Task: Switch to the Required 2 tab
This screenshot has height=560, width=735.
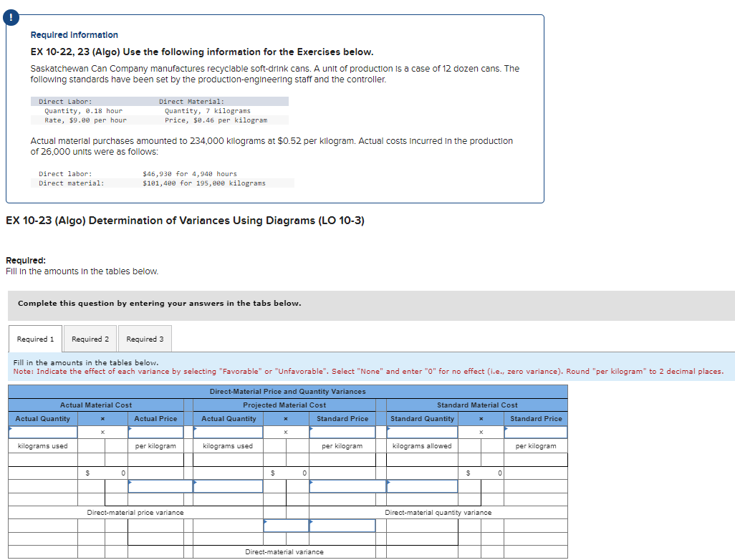Action: coord(90,338)
